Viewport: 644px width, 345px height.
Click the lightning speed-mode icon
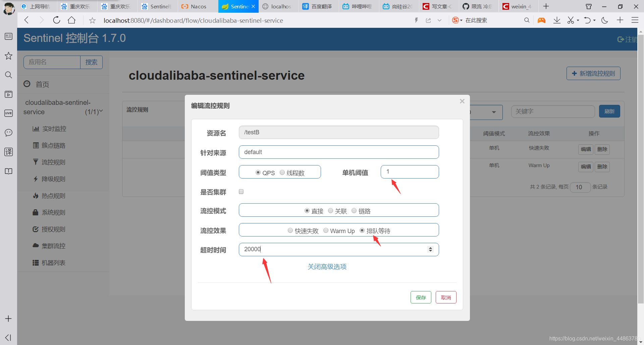coord(416,20)
